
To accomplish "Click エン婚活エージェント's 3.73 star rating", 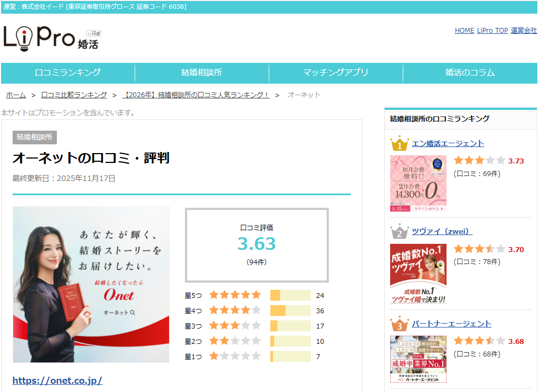I will (x=479, y=161).
